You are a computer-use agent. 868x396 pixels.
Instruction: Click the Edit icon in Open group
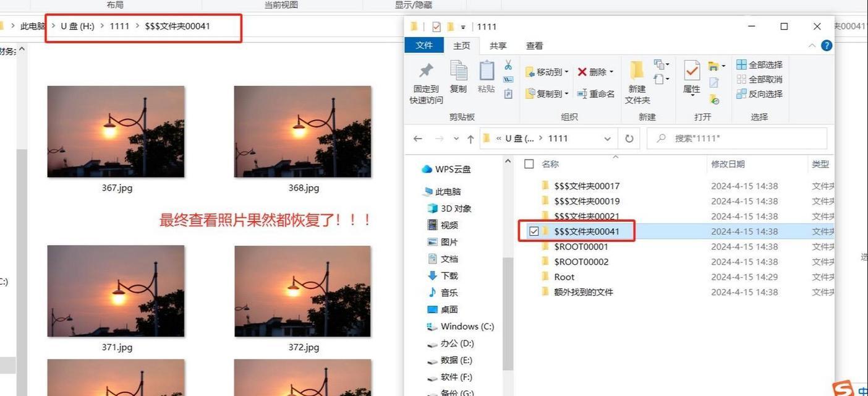(714, 82)
